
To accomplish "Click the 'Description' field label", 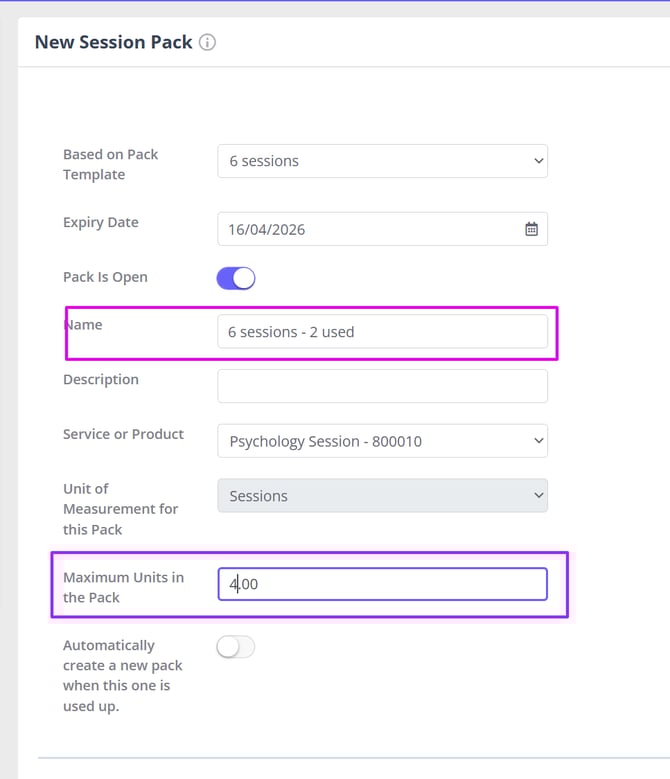I will (x=101, y=380).
